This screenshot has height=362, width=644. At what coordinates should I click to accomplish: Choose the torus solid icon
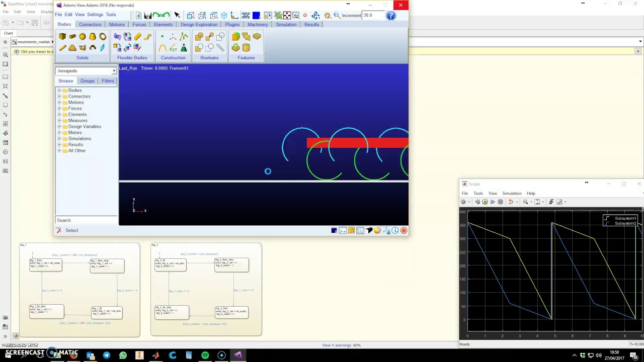[x=103, y=37]
